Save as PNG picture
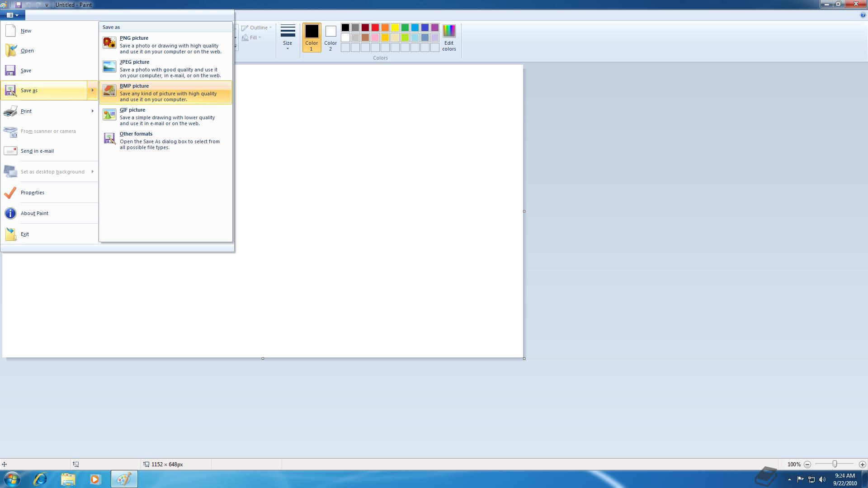 165,44
